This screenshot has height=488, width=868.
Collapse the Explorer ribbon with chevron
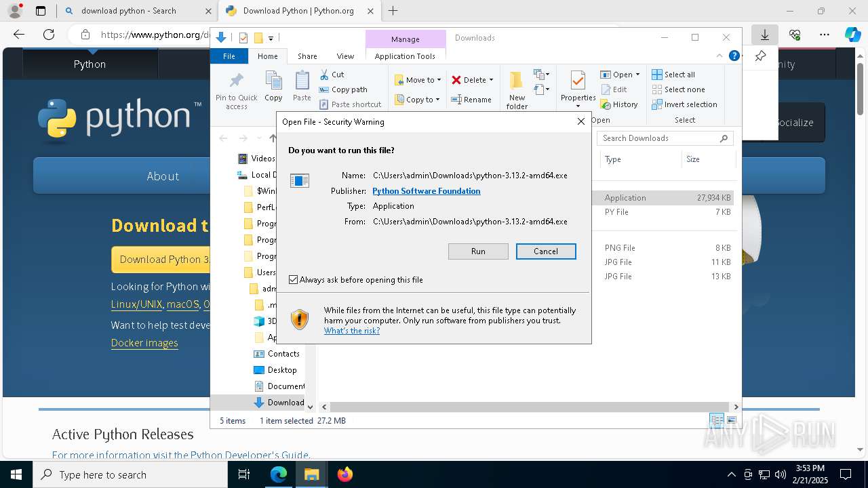(719, 56)
